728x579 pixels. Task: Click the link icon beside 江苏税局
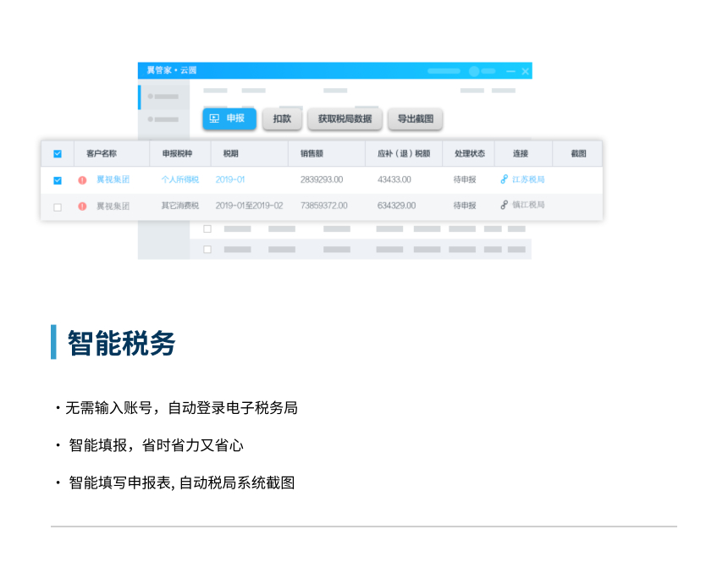coord(505,179)
